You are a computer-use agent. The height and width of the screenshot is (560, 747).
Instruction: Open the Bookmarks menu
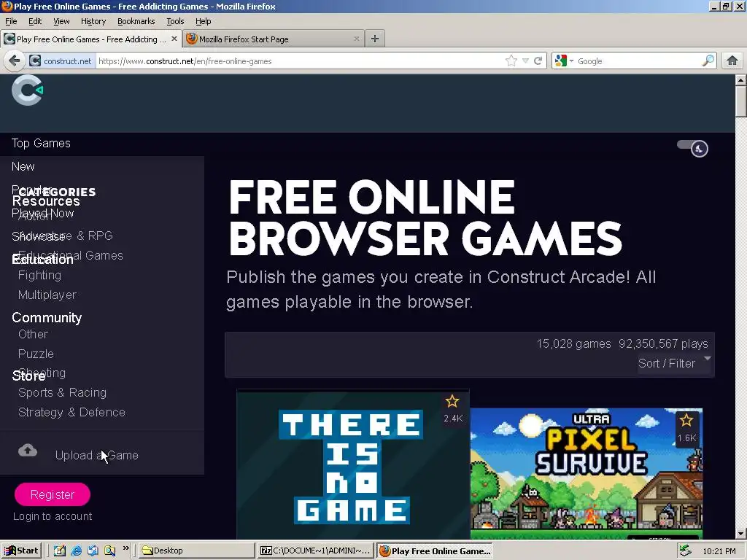136,21
